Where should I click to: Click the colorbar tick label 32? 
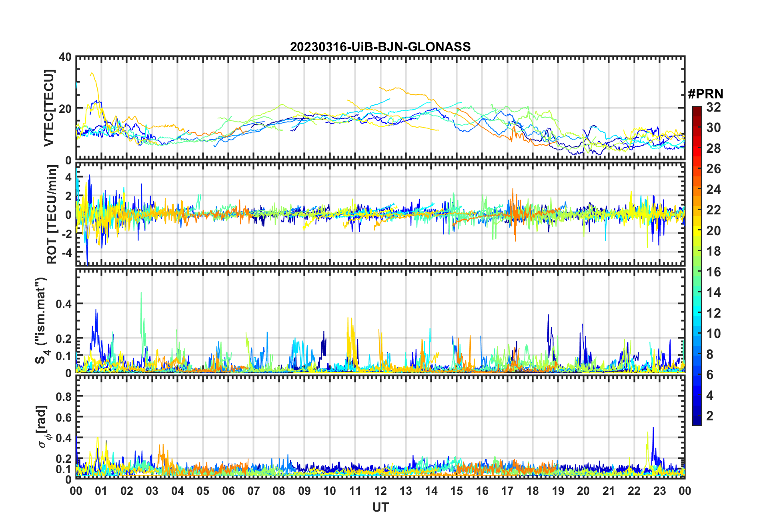click(x=713, y=107)
